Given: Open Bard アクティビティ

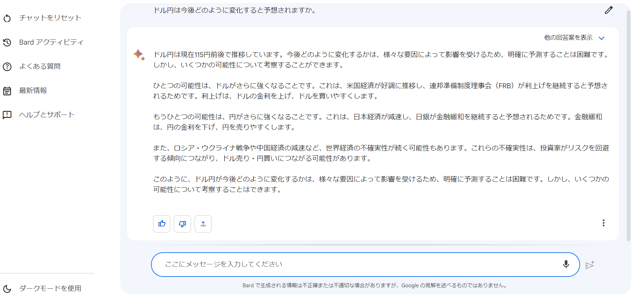Looking at the screenshot, I should 51,42.
